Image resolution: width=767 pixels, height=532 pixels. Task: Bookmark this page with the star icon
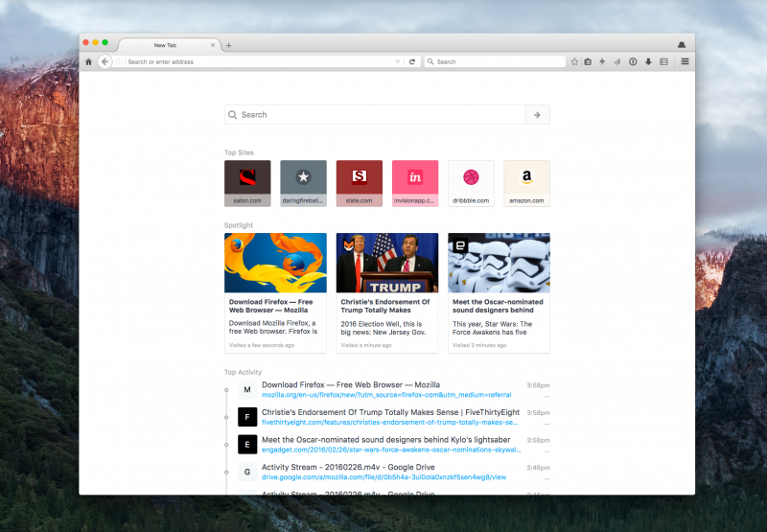coord(574,61)
